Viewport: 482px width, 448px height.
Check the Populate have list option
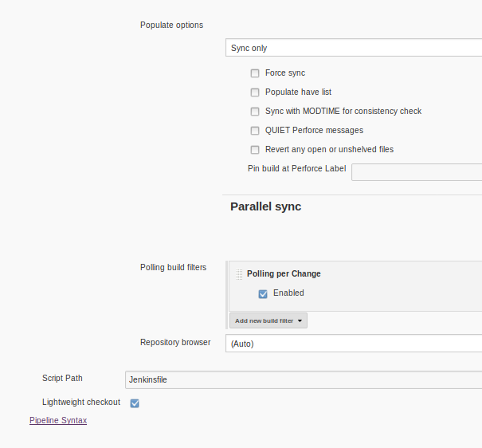click(255, 92)
